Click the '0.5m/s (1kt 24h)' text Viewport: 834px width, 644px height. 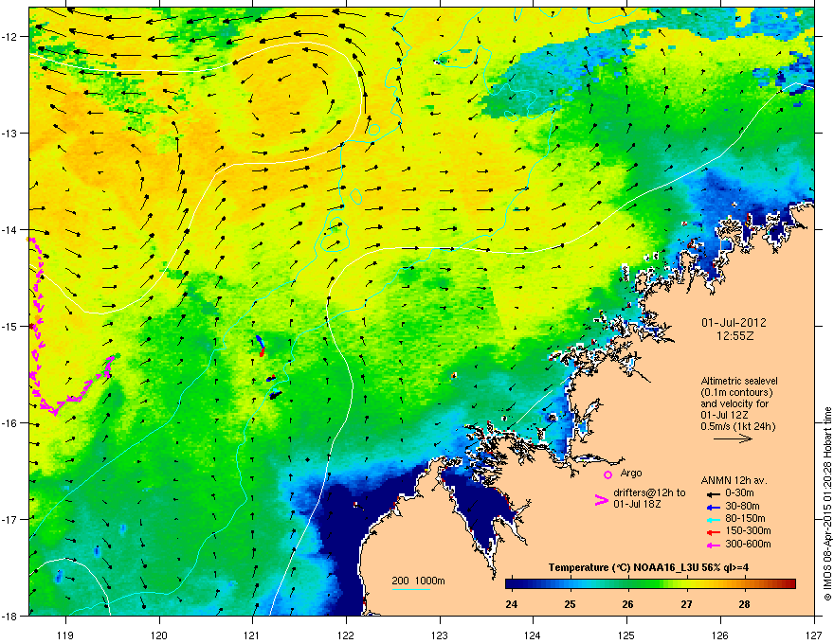[x=737, y=426]
